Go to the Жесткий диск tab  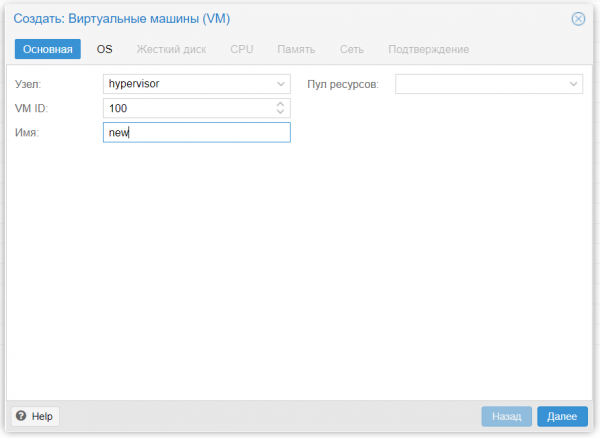coord(171,49)
